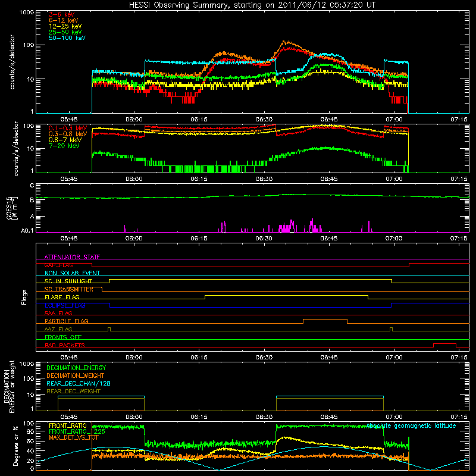Click the 06:30 tick label under top plot
The width and height of the screenshot is (476, 476).
264,120
